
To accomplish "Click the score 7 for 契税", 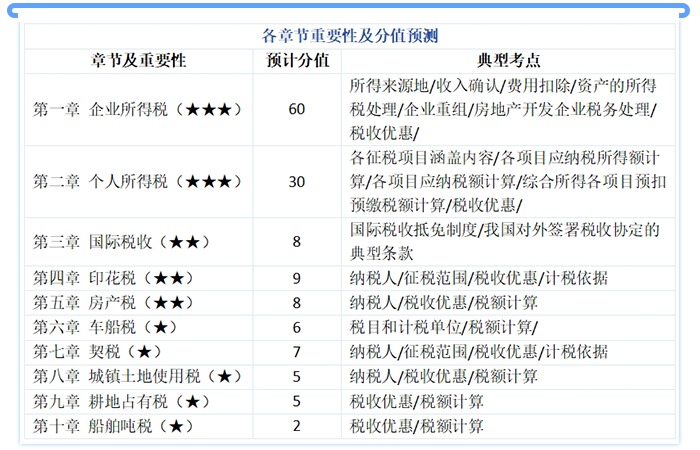I will [x=297, y=352].
